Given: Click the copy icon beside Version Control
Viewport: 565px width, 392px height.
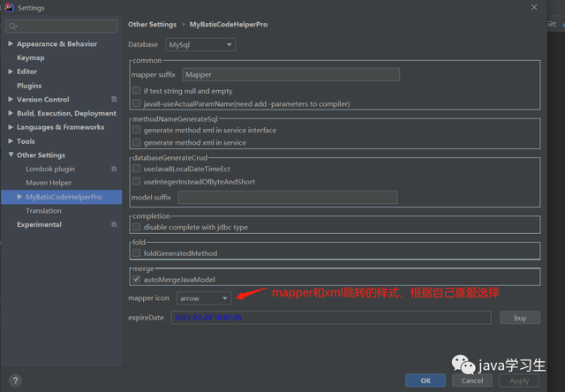Looking at the screenshot, I should point(114,99).
